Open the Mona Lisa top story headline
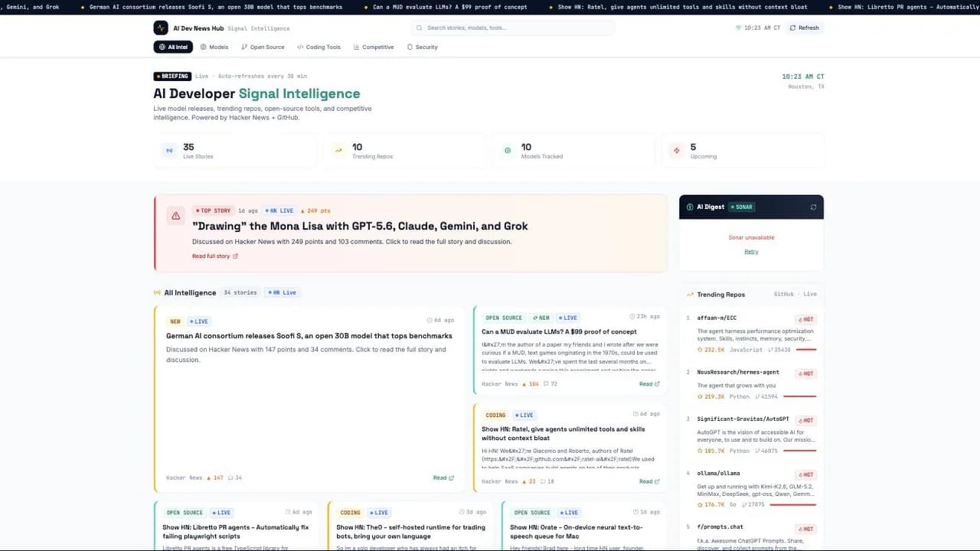Viewport: 980px width, 551px height. pyautogui.click(x=360, y=226)
